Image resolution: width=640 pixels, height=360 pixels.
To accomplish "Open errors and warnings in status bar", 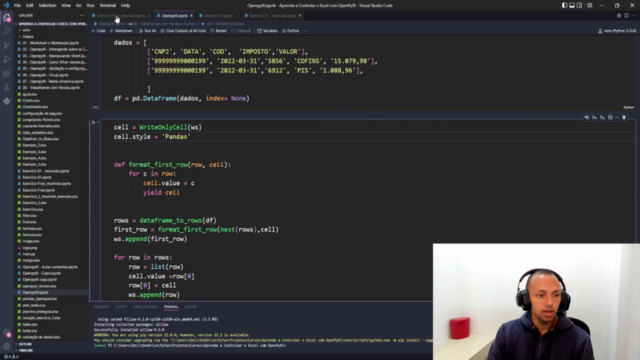I will tap(11, 357).
